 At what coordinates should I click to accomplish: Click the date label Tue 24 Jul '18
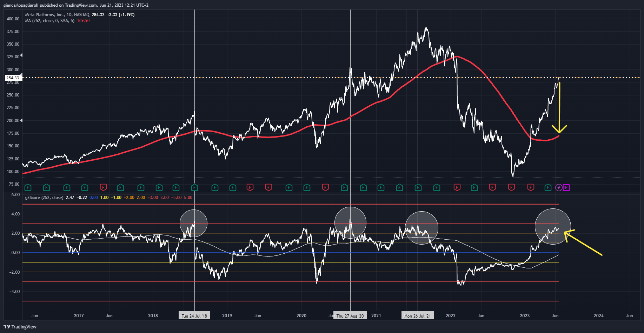coord(194,316)
